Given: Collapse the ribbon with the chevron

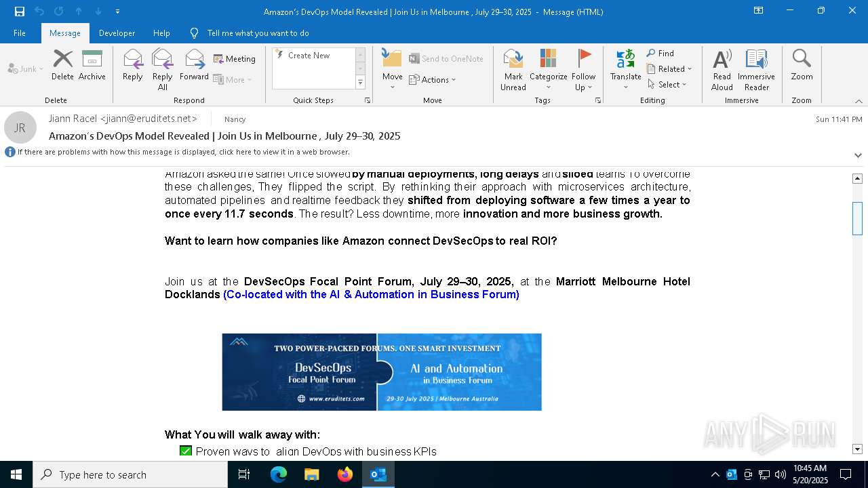Looking at the screenshot, I should click(x=859, y=101).
